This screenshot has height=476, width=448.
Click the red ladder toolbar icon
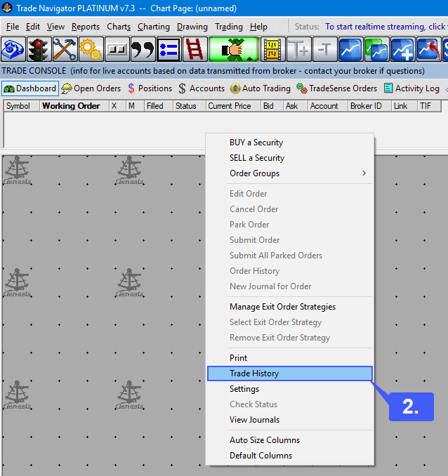coord(195,49)
